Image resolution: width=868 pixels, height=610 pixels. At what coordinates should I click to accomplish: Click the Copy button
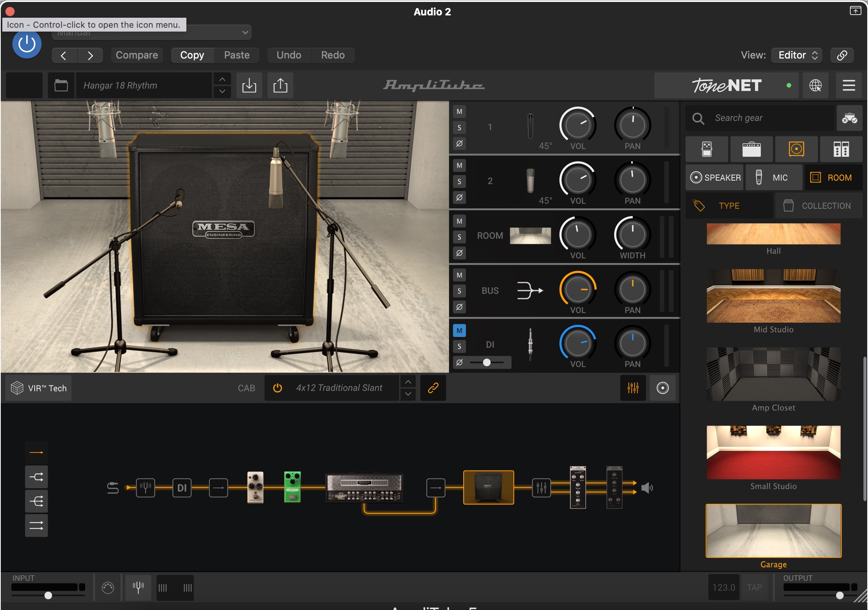192,55
